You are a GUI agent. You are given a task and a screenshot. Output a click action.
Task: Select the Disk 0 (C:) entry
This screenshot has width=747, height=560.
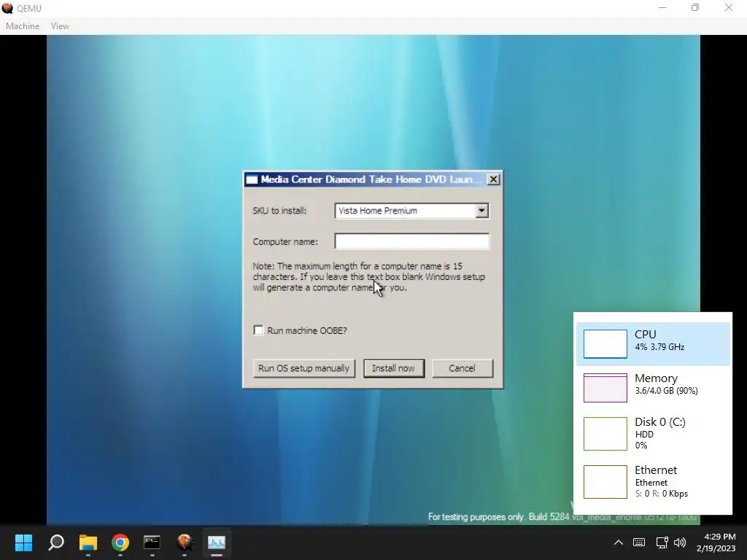[x=653, y=433]
